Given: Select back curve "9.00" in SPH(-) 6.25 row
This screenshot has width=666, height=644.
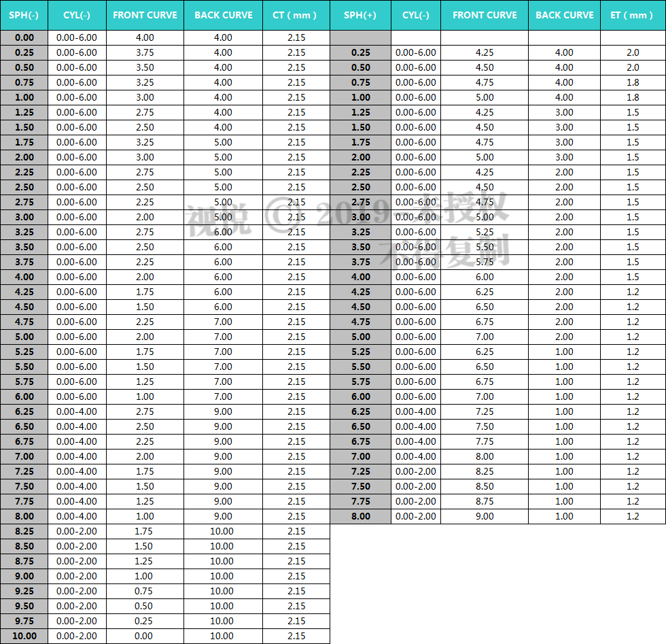Looking at the screenshot, I should click(223, 412).
